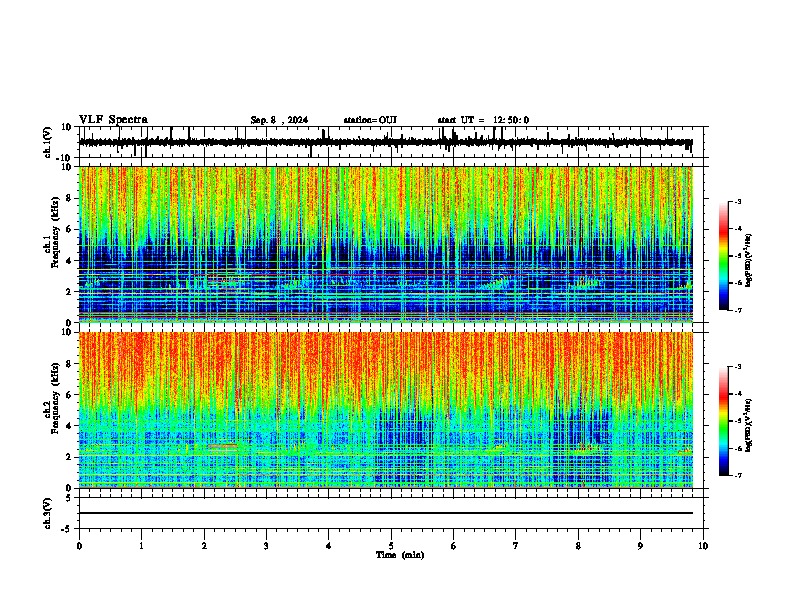Click the 8 kHz tick label of ch.2 spectrogram
792x612 pixels.
(69, 364)
